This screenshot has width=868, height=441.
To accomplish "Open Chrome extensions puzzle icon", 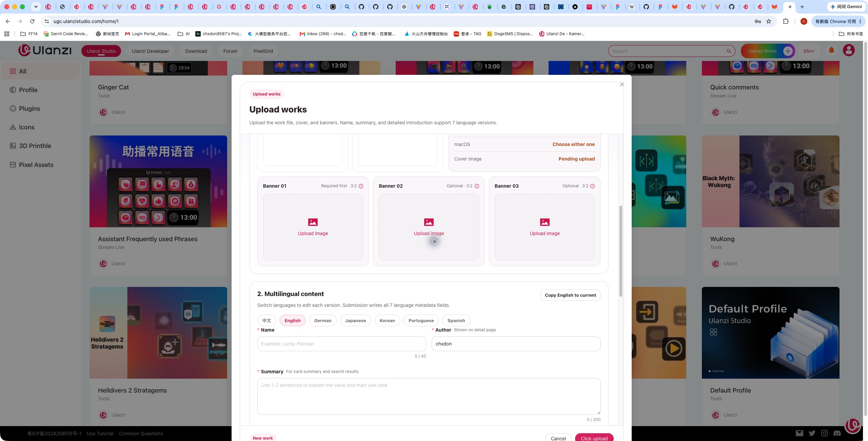I will [x=786, y=21].
